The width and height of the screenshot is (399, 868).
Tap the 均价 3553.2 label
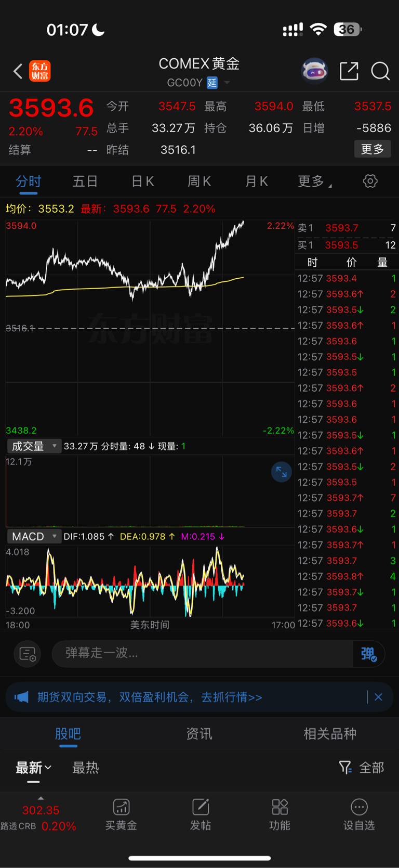click(39, 209)
